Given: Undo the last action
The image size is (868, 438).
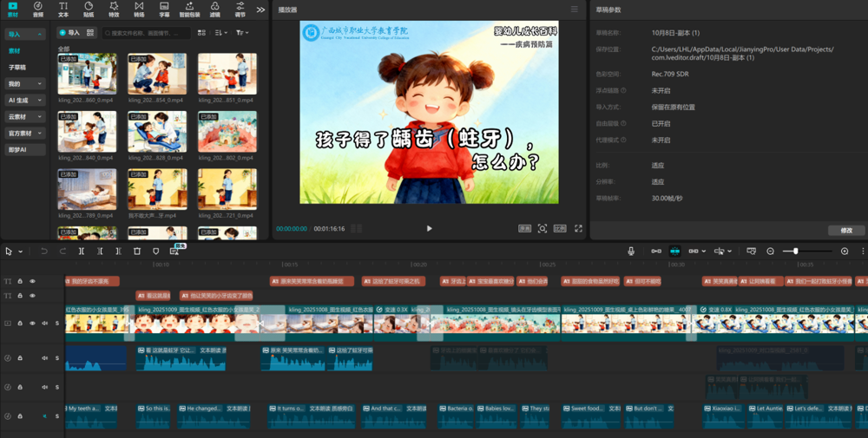Looking at the screenshot, I should (x=44, y=251).
